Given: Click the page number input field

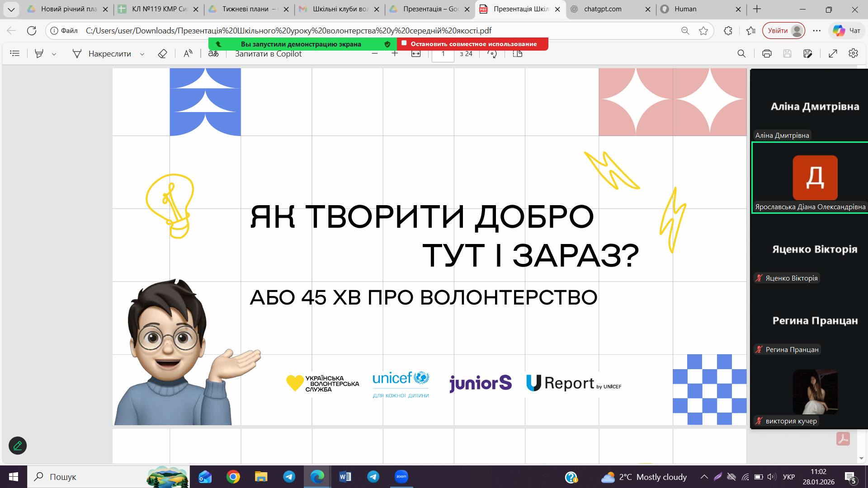Looking at the screenshot, I should coord(443,53).
